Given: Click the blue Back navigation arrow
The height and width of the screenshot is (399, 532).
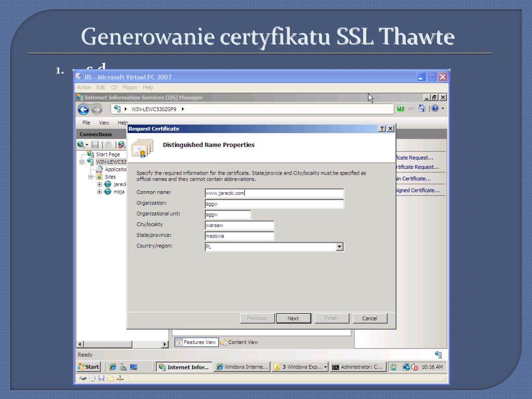Looking at the screenshot, I should pos(84,109).
